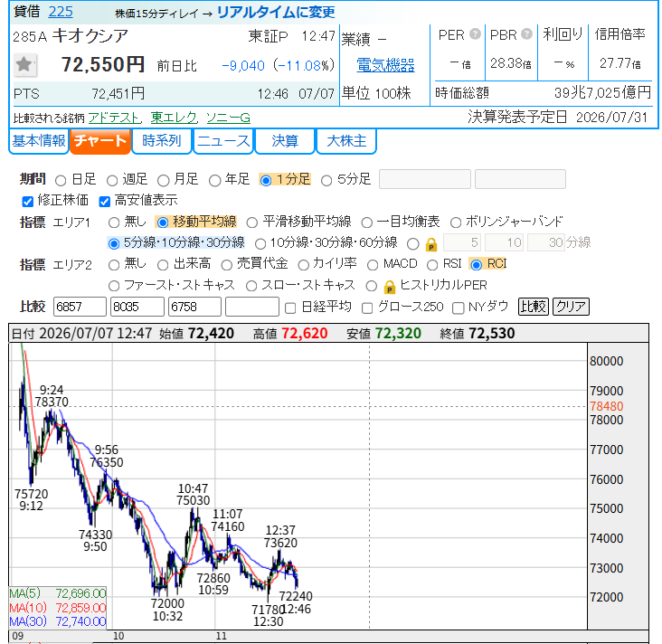Click the 78480 reference price on axis
The image size is (662, 644).
606,406
